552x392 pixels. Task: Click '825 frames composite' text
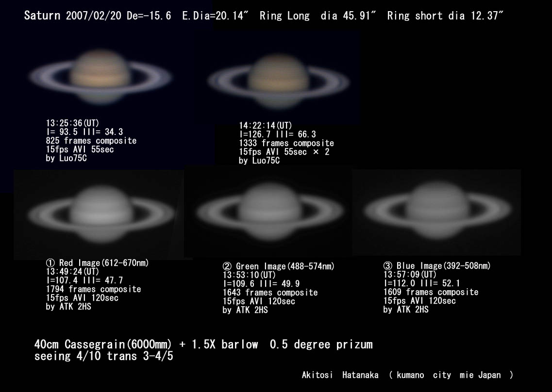(x=91, y=141)
